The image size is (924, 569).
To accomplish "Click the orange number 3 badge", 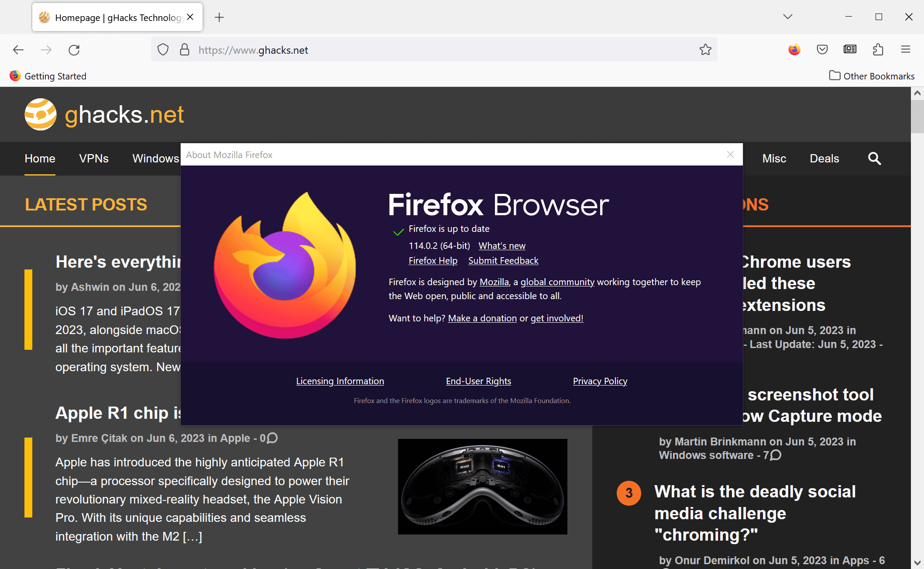I will click(629, 493).
